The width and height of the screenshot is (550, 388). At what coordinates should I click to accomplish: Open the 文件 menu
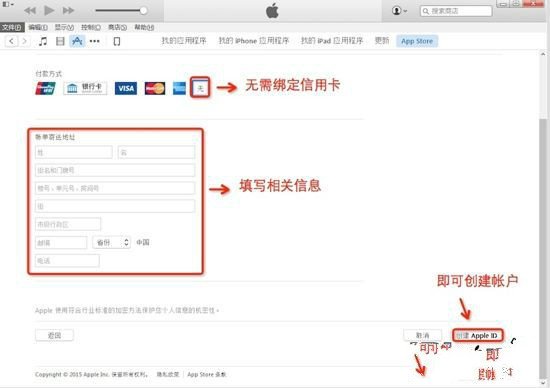point(12,27)
